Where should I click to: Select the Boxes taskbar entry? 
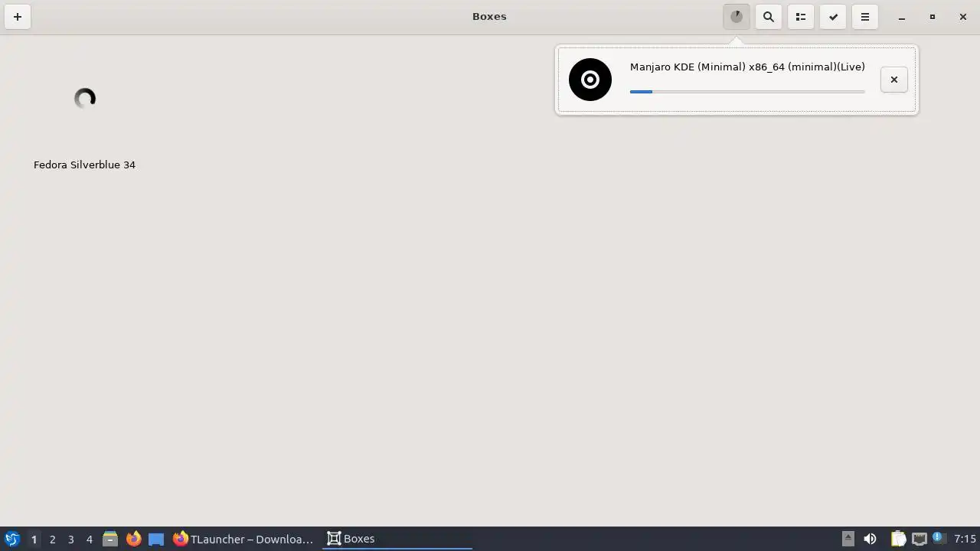coord(397,539)
